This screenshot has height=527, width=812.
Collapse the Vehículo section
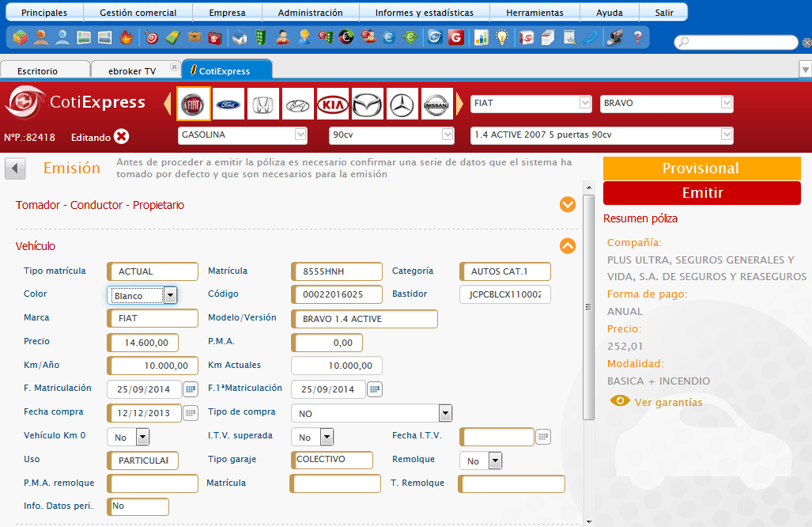[568, 245]
